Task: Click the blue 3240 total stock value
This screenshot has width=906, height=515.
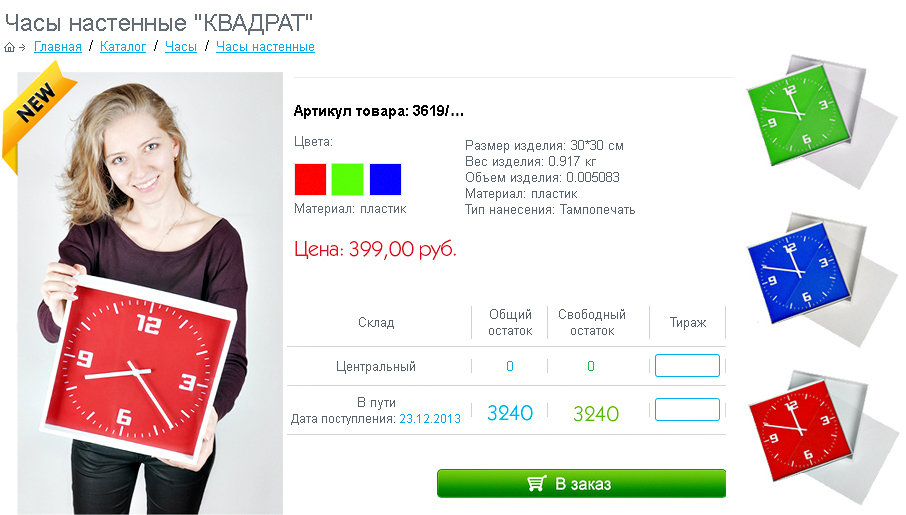Action: click(x=510, y=413)
